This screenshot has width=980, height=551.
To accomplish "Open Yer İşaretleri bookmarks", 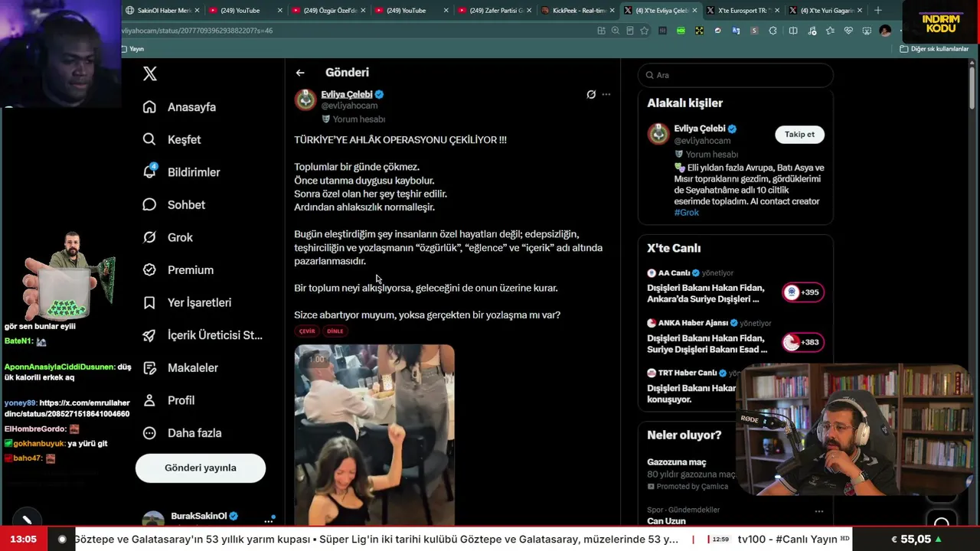I will pyautogui.click(x=187, y=302).
